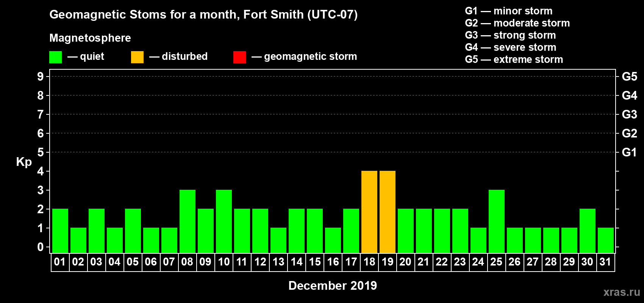The width and height of the screenshot is (644, 303).
Task: Click the bar for day 13
Action: tap(278, 241)
